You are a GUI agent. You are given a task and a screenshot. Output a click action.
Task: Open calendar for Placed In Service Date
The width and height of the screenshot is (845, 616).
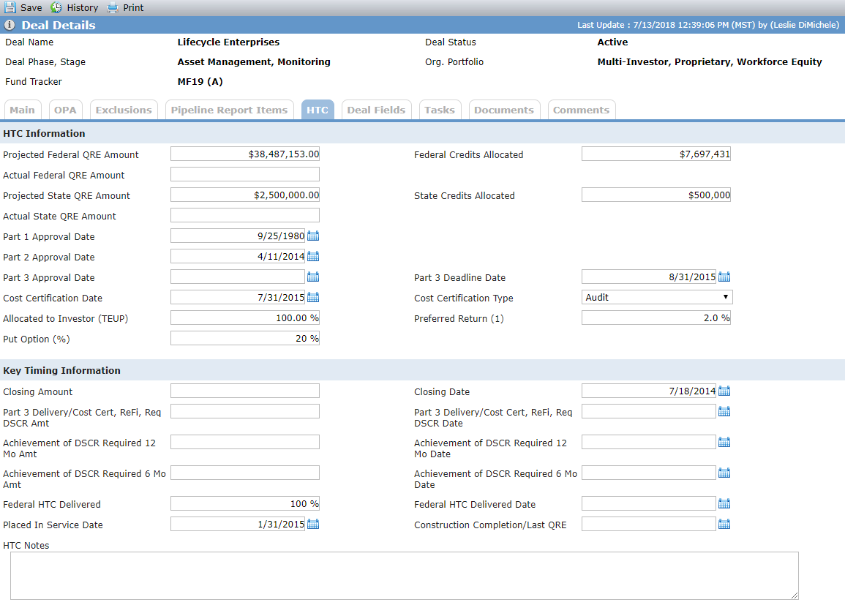(313, 524)
